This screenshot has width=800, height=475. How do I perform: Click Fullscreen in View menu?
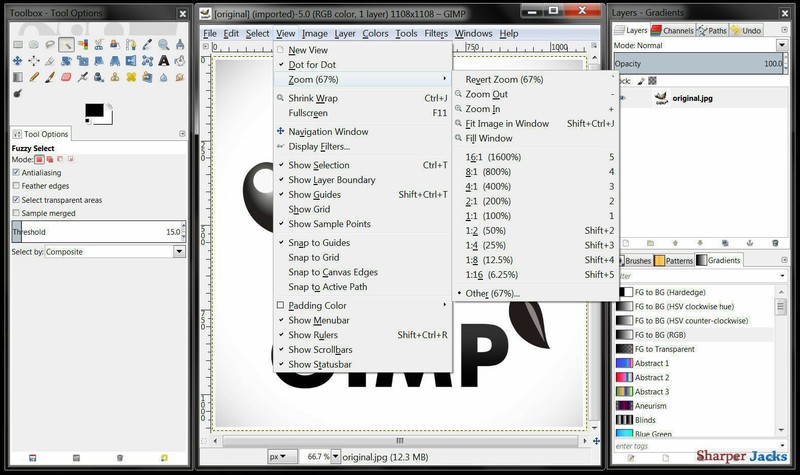(363, 113)
